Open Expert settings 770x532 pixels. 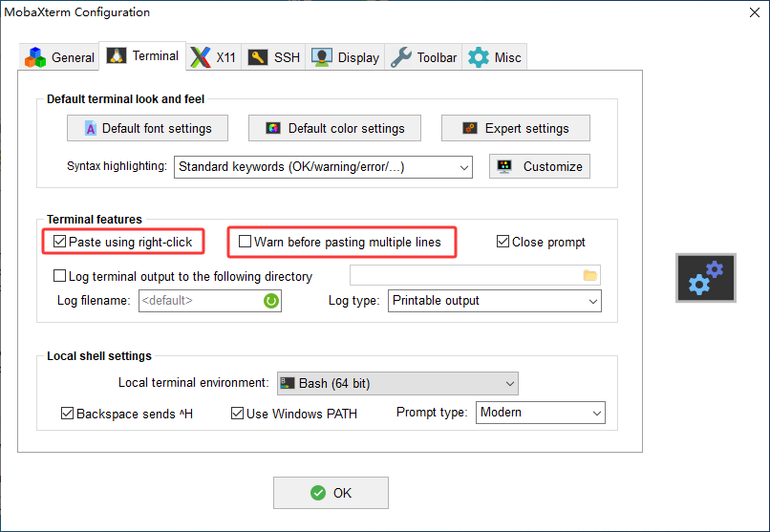516,128
